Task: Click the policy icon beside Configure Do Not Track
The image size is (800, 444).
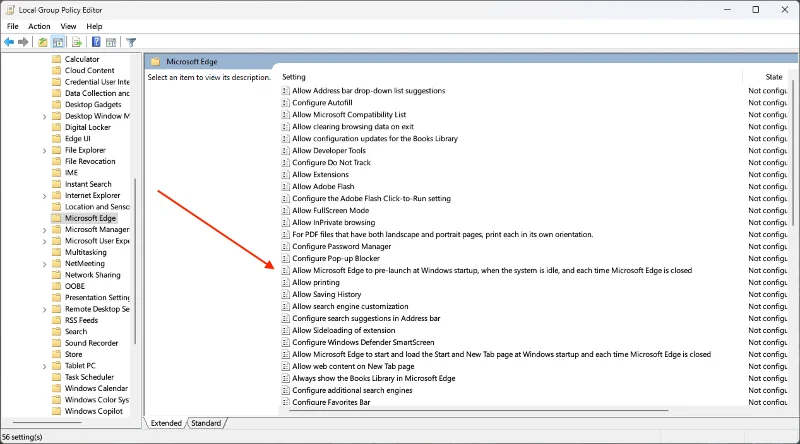Action: tap(286, 163)
